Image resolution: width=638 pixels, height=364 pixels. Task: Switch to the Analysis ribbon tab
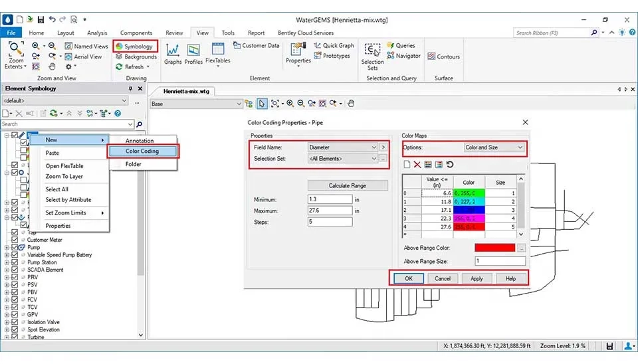tap(97, 33)
